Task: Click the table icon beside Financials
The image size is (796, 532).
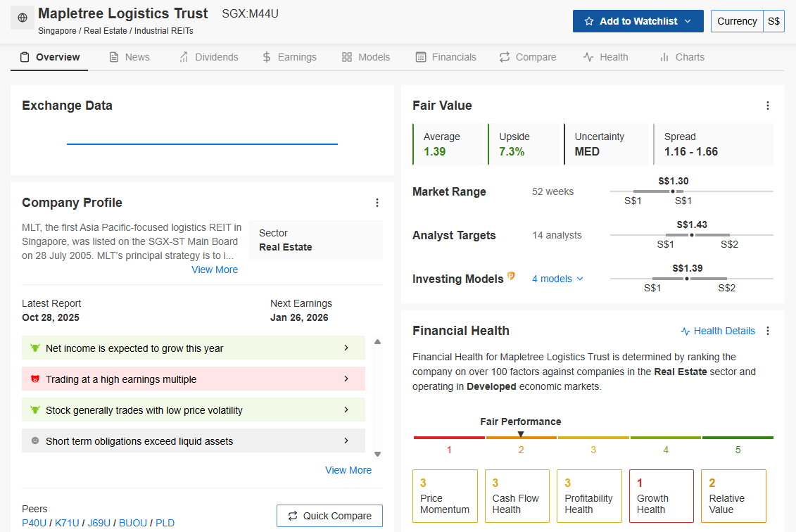Action: pyautogui.click(x=421, y=58)
